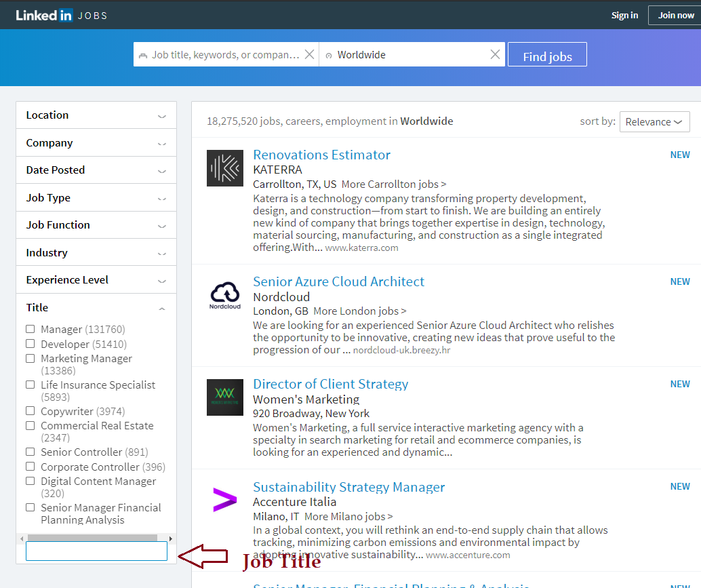Click the Accenture purple arrow logo

tap(224, 501)
